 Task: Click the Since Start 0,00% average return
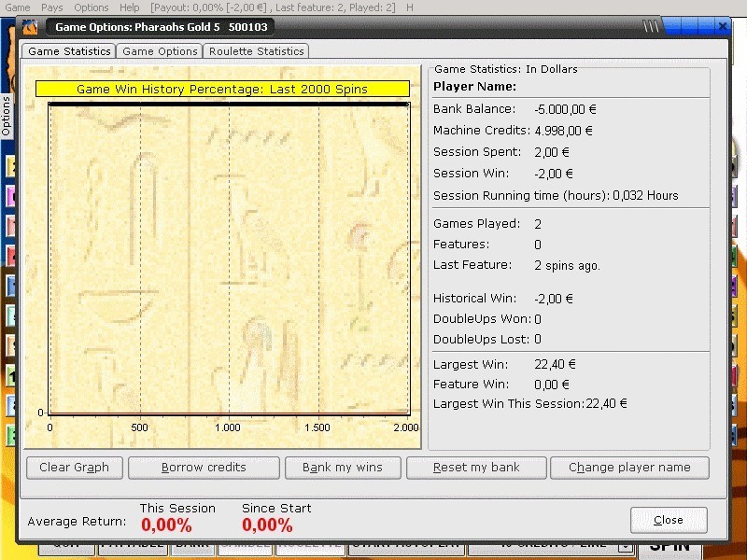267,525
